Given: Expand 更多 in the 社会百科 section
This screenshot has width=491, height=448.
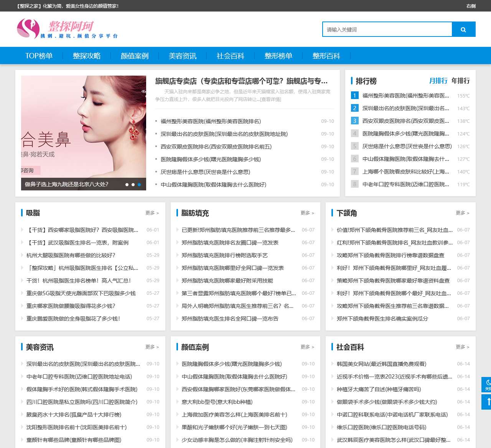Looking at the screenshot, I should click(x=463, y=347).
